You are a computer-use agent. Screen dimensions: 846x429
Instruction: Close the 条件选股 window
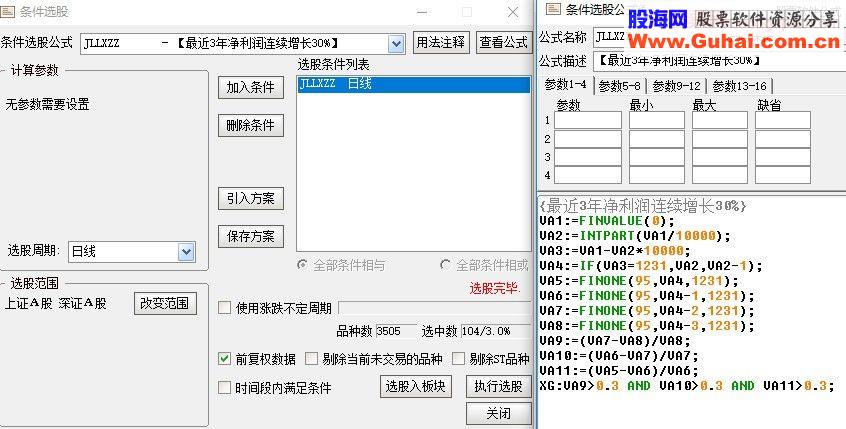[x=513, y=12]
